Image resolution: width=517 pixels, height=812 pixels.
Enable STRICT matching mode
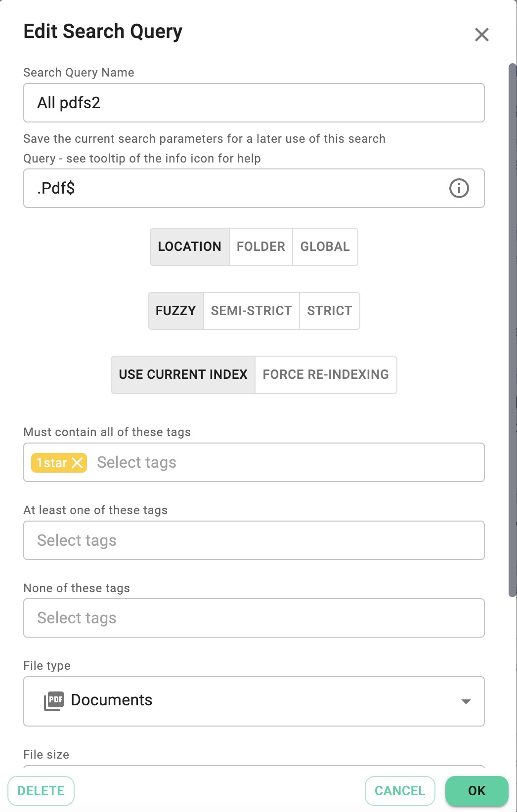(x=329, y=310)
